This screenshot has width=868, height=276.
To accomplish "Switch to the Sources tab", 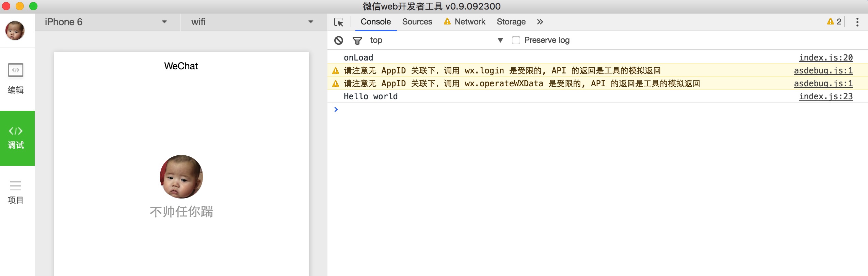I will coord(417,22).
